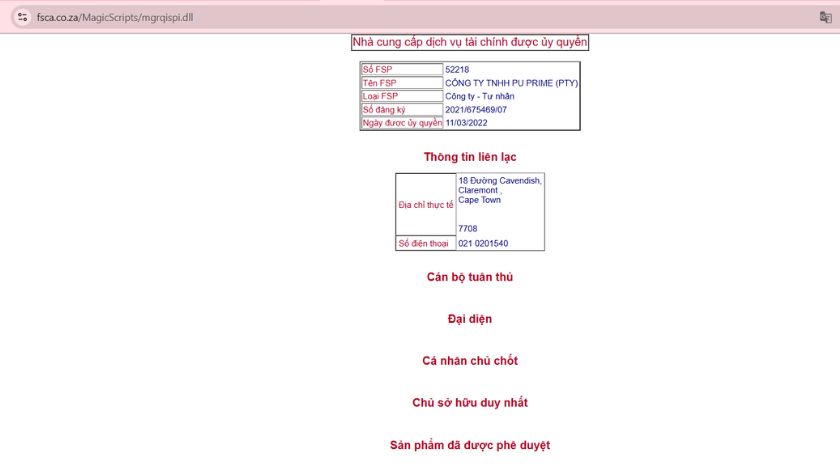Click the 'Đại diện' heading
Image resolution: width=840 pixels, height=473 pixels.
tap(470, 319)
